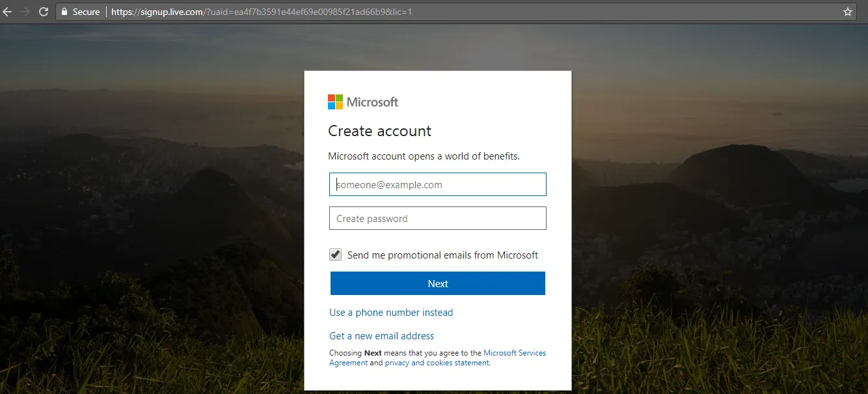The image size is (868, 394).
Task: Bookmark this page with the star icon
Action: coord(848,12)
